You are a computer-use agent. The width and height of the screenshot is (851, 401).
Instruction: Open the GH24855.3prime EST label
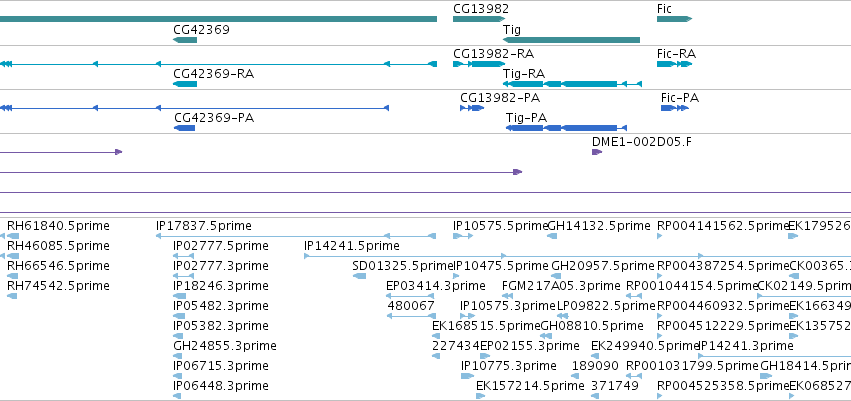point(225,346)
